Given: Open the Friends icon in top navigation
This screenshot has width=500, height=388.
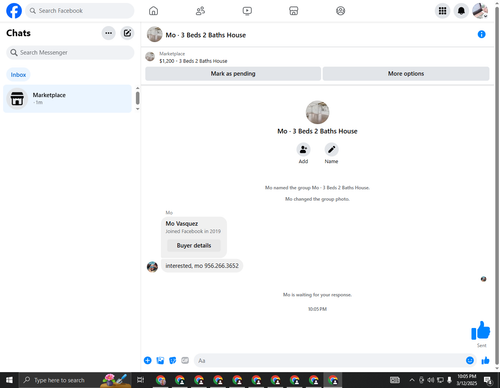Looking at the screenshot, I should [200, 11].
